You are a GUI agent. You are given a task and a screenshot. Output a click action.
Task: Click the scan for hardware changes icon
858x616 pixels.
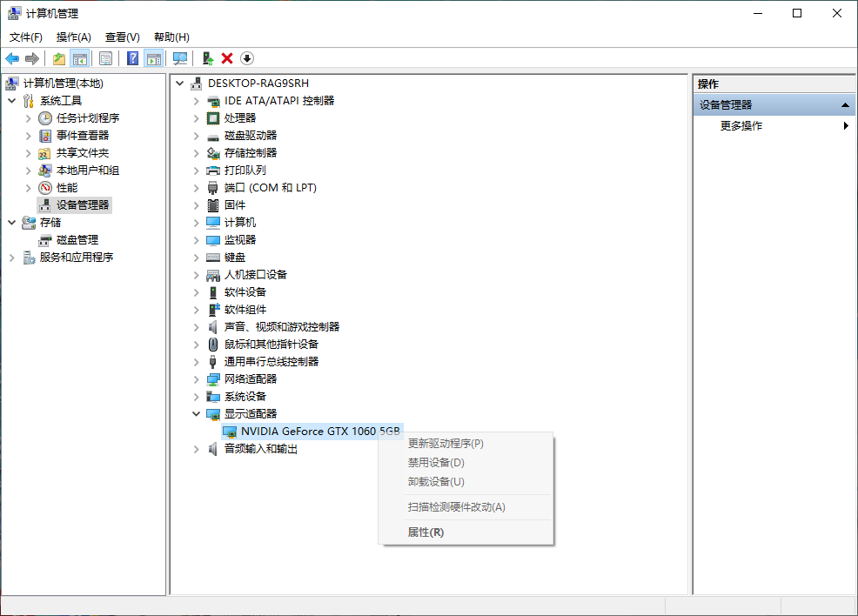click(180, 58)
